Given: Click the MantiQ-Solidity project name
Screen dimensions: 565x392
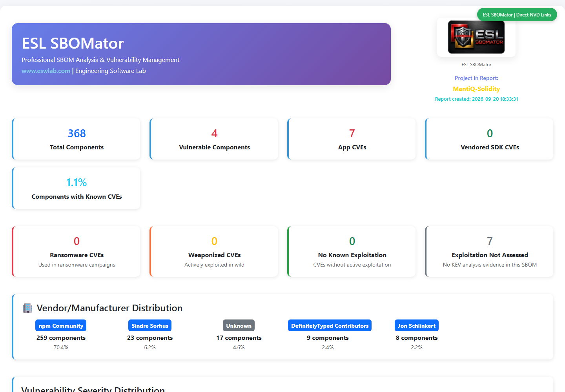Looking at the screenshot, I should [x=476, y=89].
